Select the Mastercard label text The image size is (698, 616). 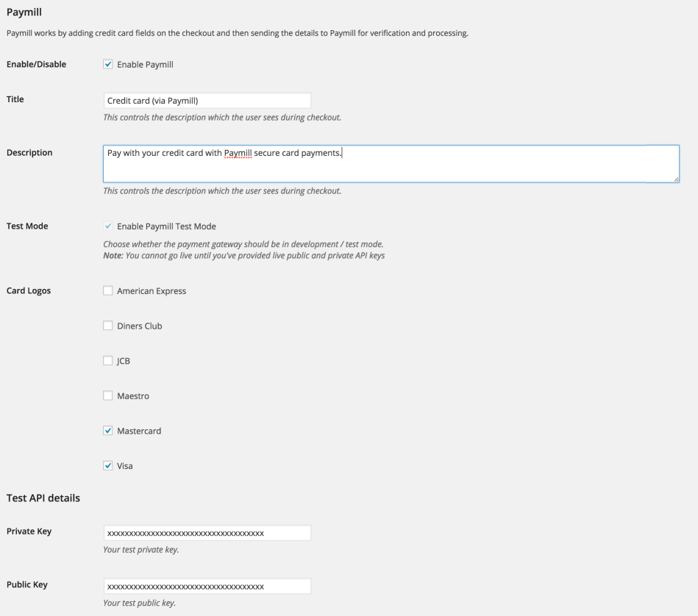pyautogui.click(x=139, y=430)
